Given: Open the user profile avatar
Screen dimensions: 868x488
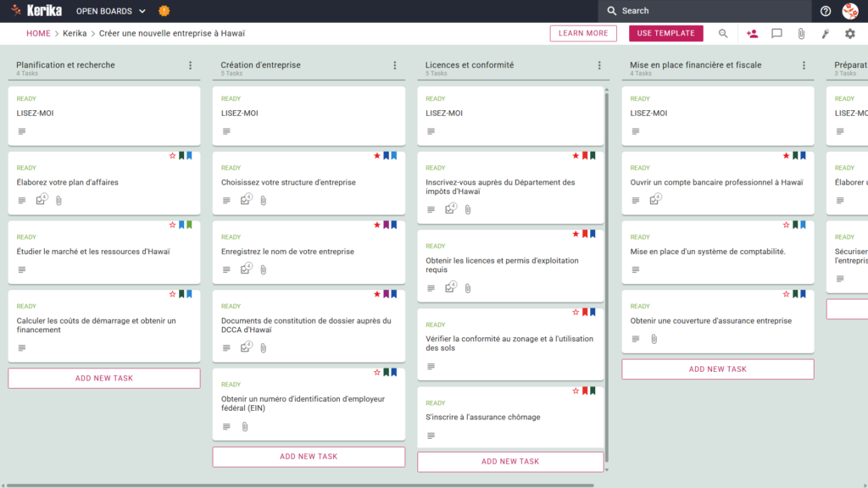Looking at the screenshot, I should tap(849, 10).
